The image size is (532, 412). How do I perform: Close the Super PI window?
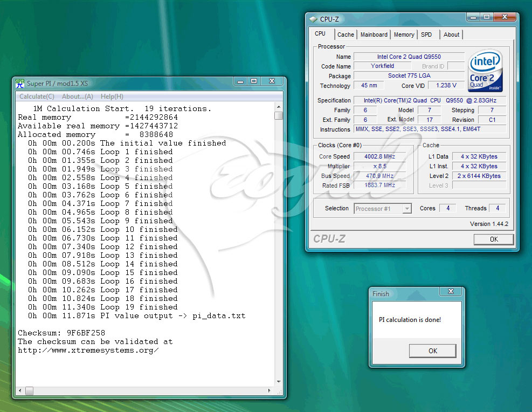(x=272, y=81)
